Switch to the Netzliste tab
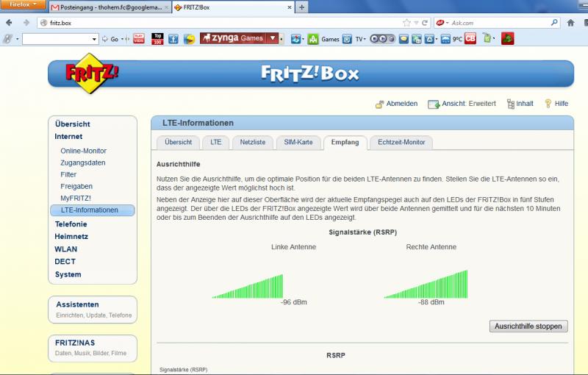 point(252,143)
